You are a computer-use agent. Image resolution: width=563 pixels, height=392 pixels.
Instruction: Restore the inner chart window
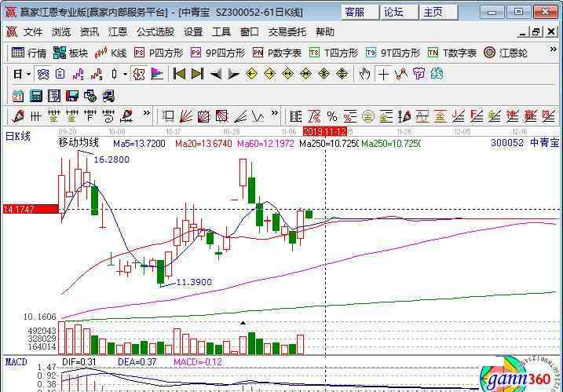pyautogui.click(x=536, y=32)
